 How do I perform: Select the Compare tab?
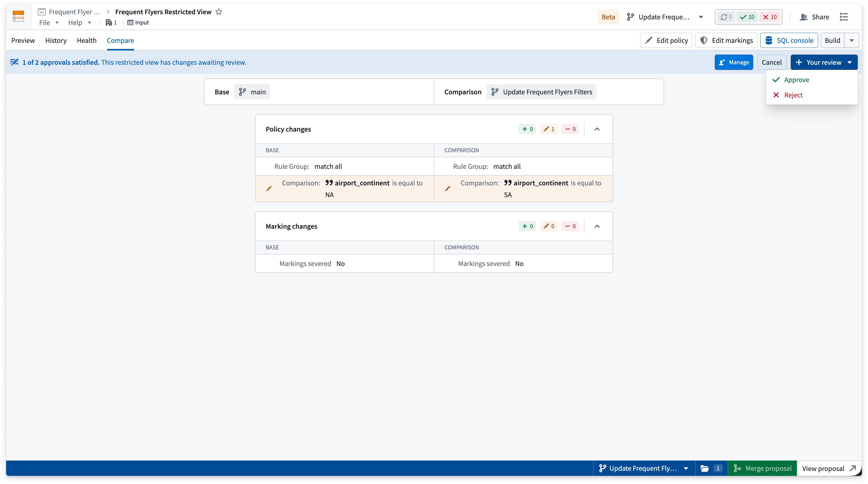[120, 41]
